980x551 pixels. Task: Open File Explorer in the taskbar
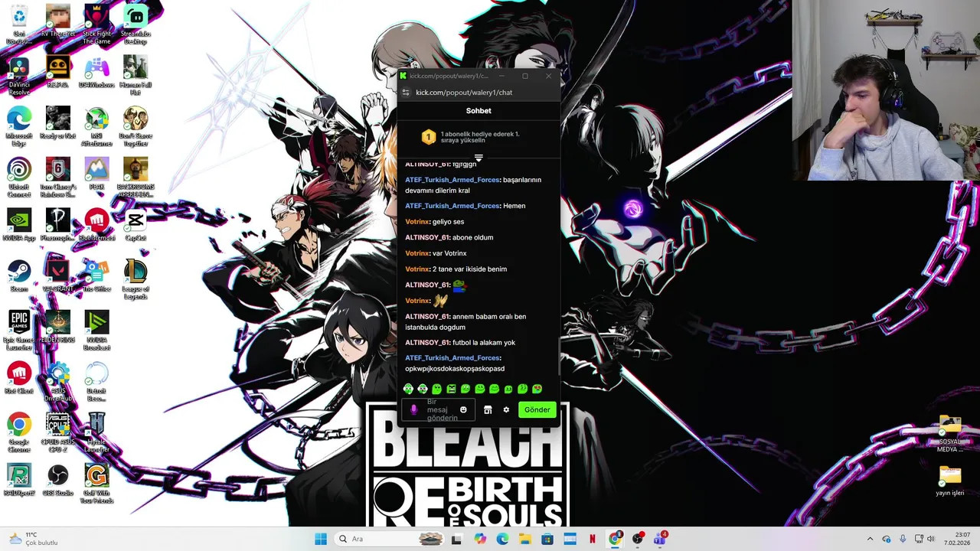click(524, 539)
